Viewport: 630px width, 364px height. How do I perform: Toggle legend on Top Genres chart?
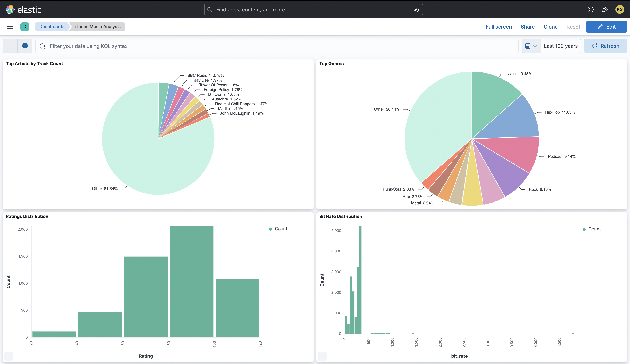click(x=322, y=203)
